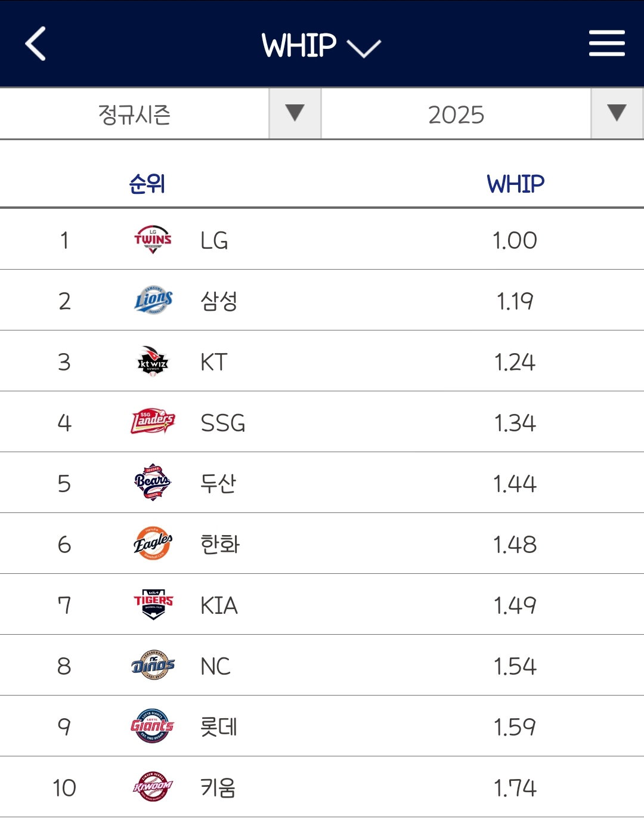Click the Hanwha Eagles logo
This screenshot has width=644, height=825.
pos(153,544)
